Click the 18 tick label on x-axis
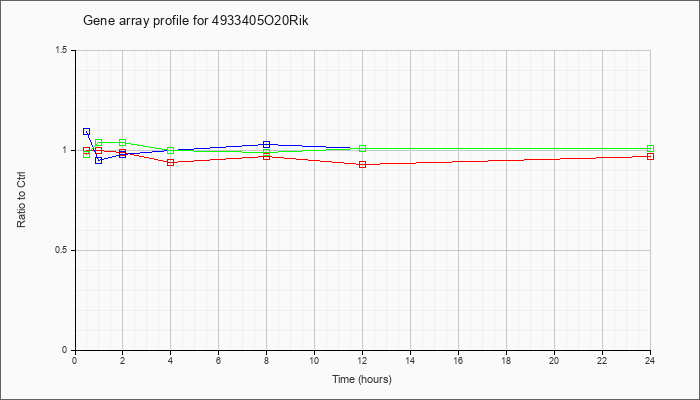The width and height of the screenshot is (700, 400). click(506, 361)
